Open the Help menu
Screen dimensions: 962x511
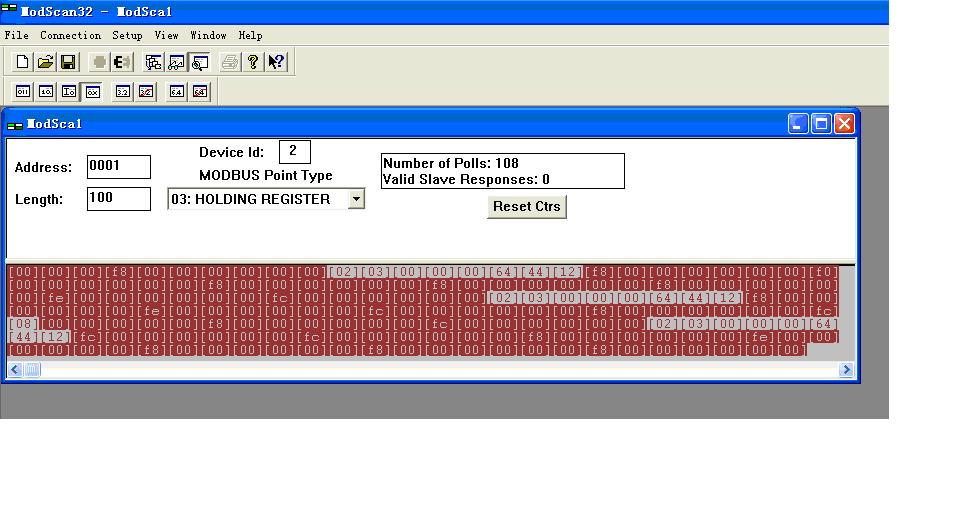(x=250, y=36)
